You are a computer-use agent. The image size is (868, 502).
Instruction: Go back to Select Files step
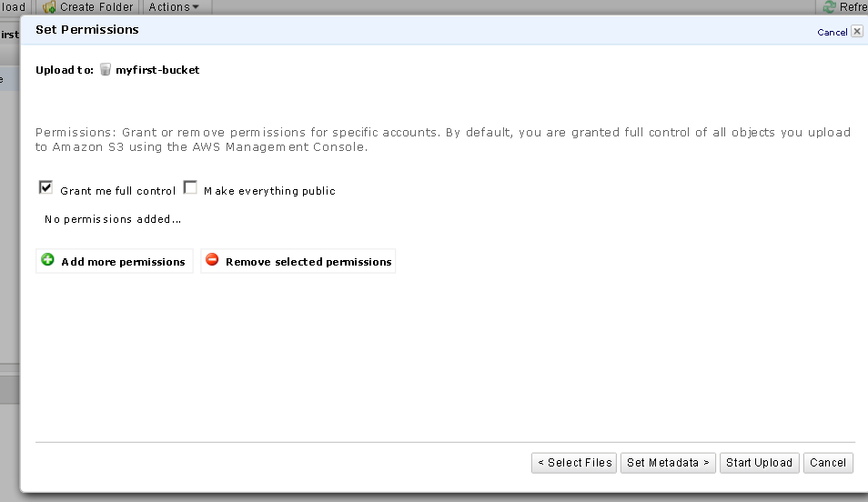[574, 463]
